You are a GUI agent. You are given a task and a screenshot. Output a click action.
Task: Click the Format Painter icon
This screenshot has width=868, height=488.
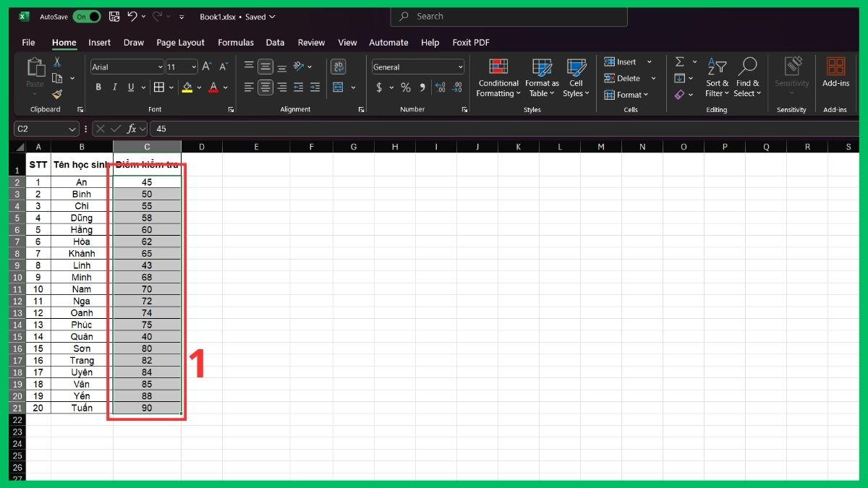click(58, 94)
